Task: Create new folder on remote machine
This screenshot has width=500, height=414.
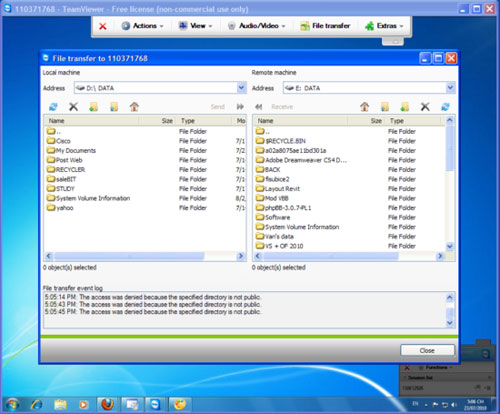Action: 405,107
